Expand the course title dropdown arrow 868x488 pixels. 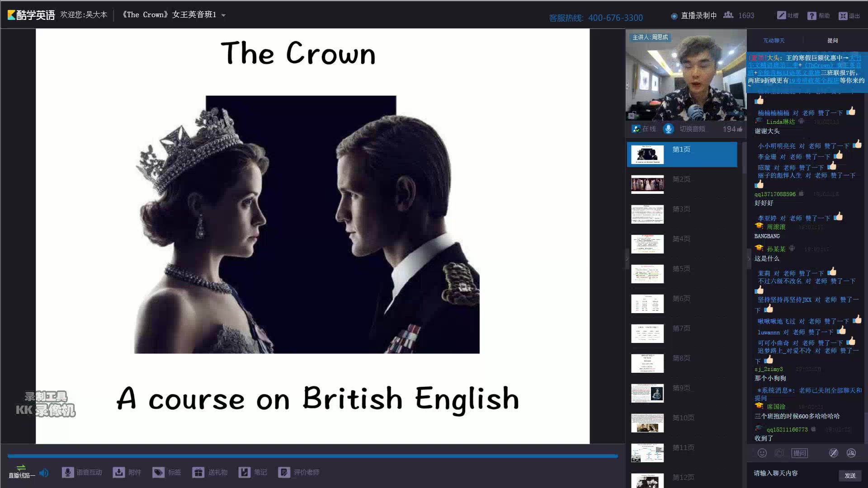(223, 15)
